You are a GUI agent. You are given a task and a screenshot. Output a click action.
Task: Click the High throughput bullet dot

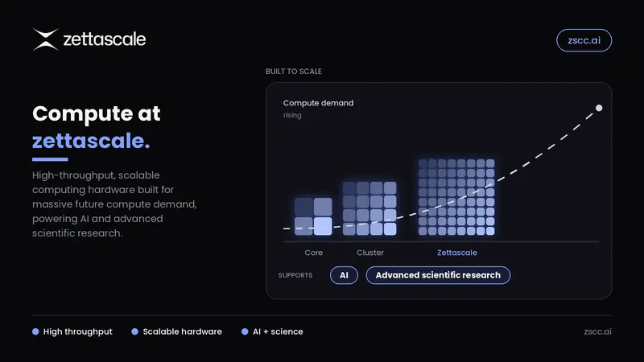(x=35, y=331)
